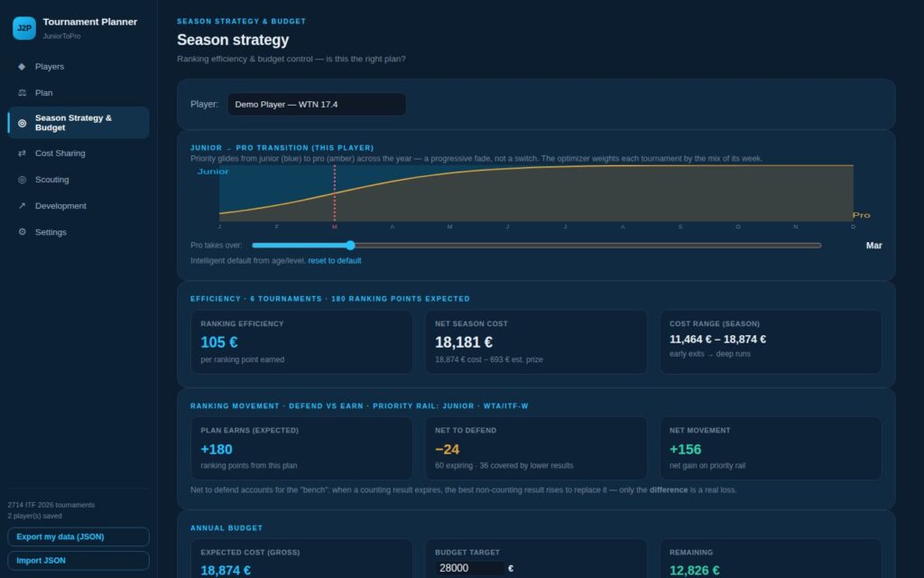Click reset to default link
924x578 pixels.
(334, 261)
